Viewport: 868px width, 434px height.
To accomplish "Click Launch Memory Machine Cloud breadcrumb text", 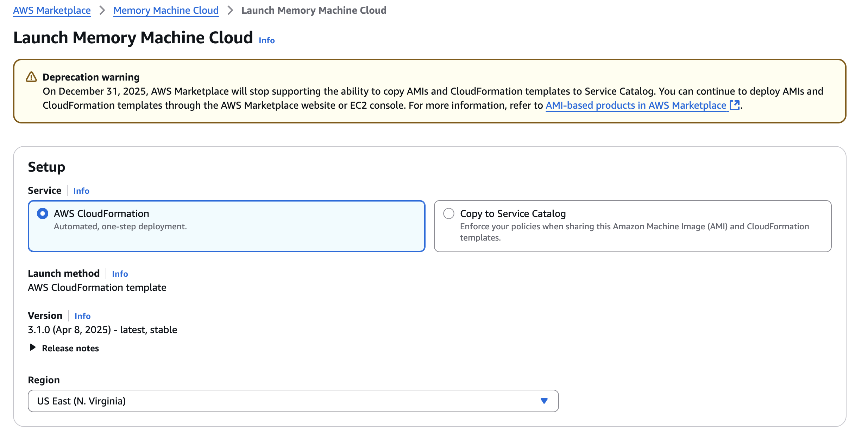I will [x=314, y=11].
